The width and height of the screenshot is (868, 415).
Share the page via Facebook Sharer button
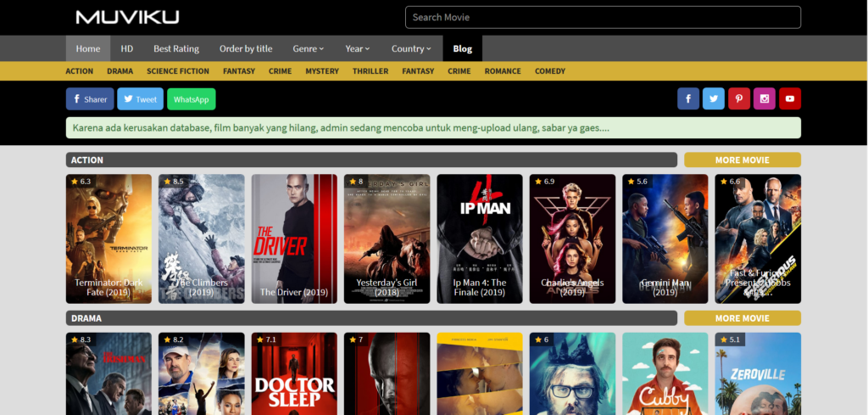[90, 99]
